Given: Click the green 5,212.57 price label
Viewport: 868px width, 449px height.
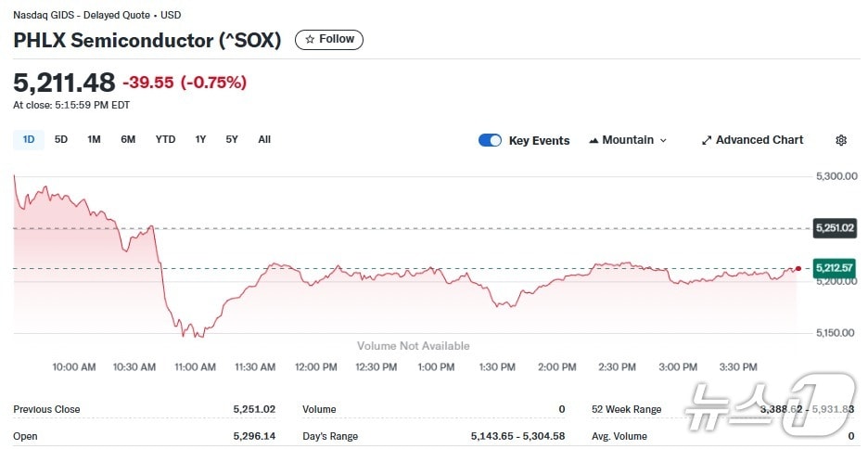Looking at the screenshot, I should [834, 268].
